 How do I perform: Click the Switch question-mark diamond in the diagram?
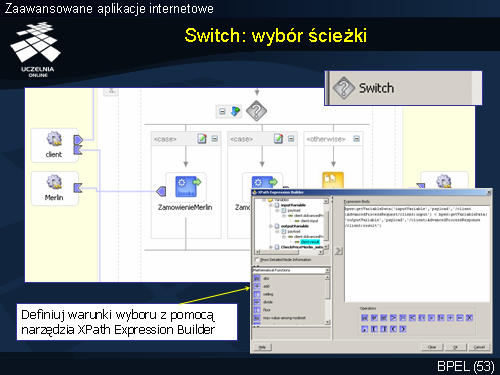[256, 111]
